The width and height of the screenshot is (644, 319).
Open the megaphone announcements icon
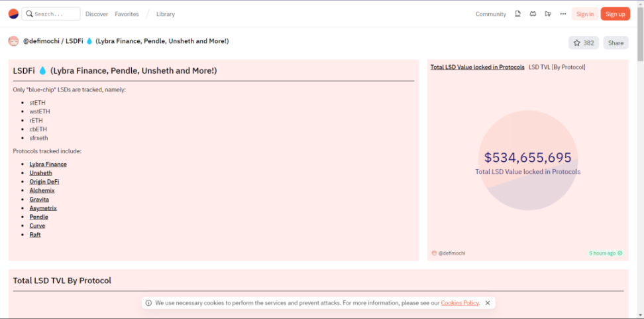(547, 13)
